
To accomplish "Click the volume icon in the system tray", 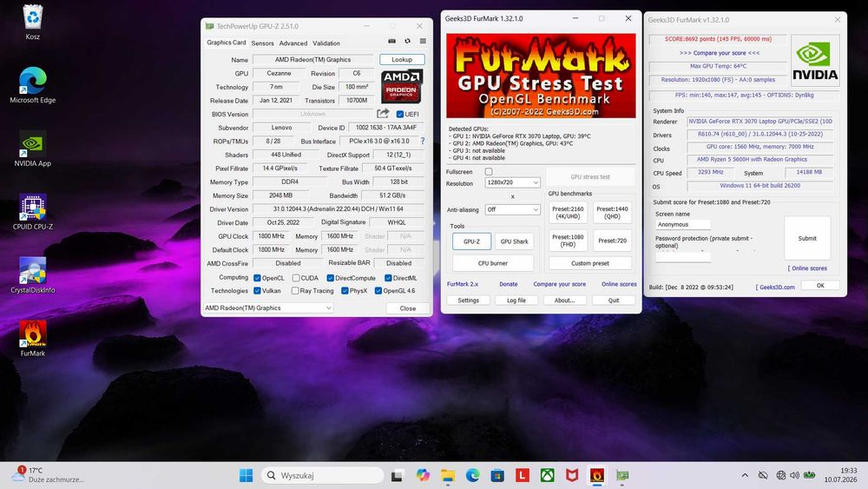I will [x=794, y=475].
